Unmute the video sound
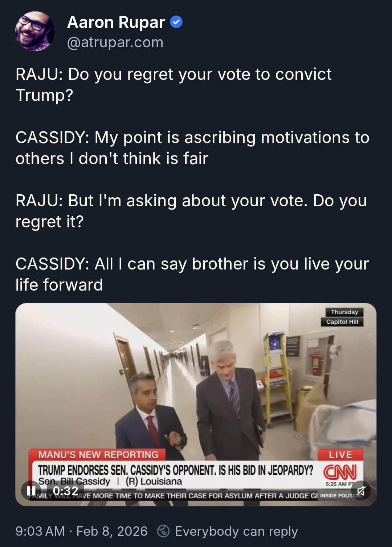This screenshot has width=392, height=547. [x=361, y=491]
